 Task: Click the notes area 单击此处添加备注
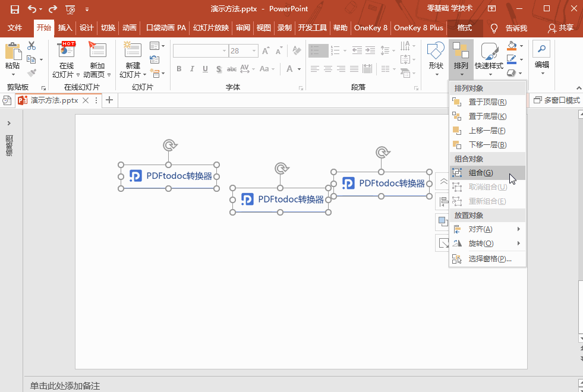click(x=65, y=386)
